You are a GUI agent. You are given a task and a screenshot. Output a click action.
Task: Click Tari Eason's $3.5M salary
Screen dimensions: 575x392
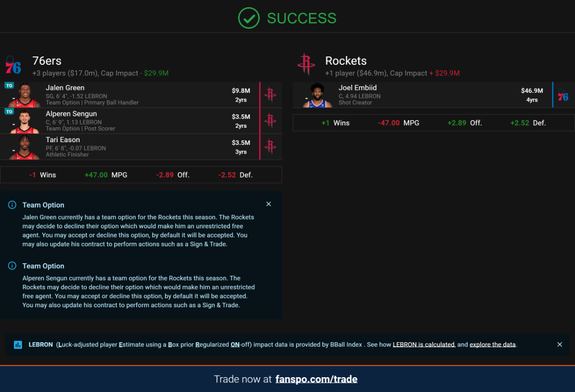(241, 143)
